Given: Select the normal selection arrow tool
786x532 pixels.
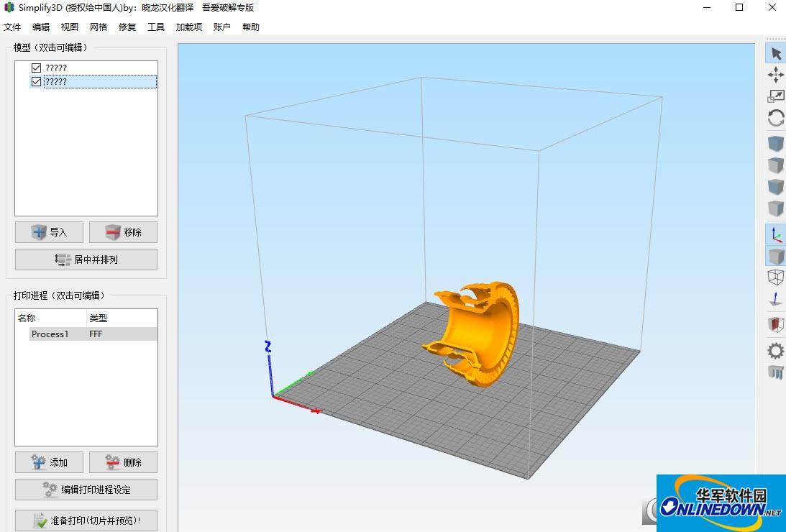Looking at the screenshot, I should point(775,53).
